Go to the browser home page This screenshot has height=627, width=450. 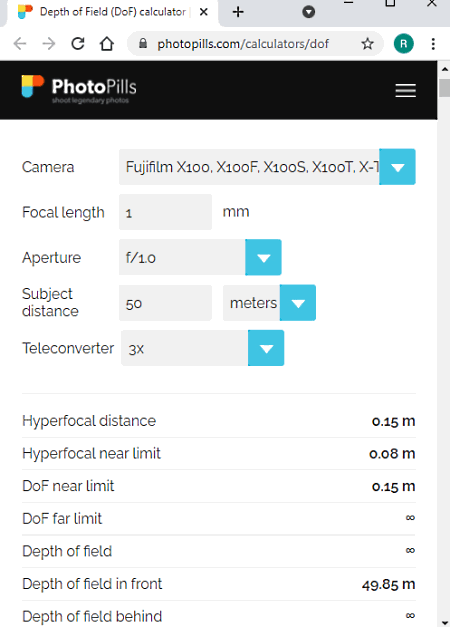106,44
